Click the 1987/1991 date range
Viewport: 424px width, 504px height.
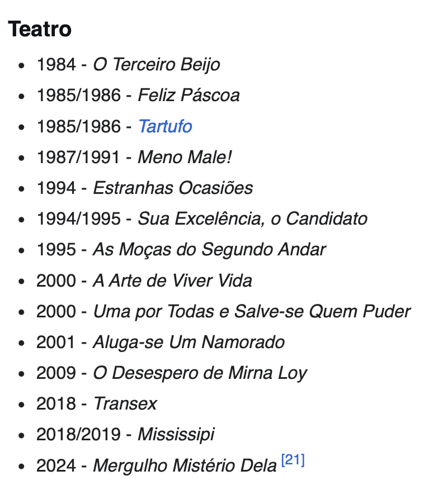click(78, 157)
